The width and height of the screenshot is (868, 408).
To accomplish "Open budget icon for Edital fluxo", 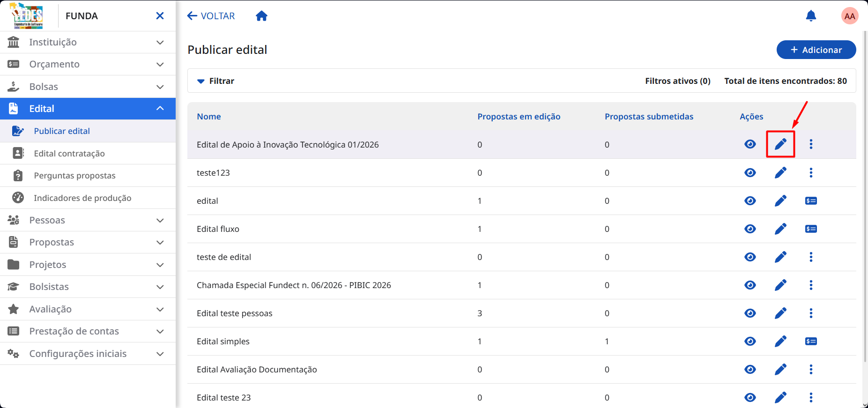I will tap(811, 229).
